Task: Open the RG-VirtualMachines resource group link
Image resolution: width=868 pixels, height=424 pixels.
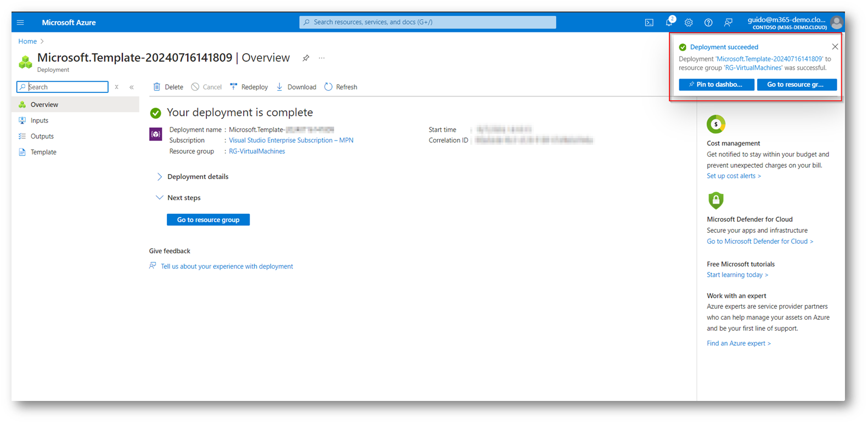Action: [257, 152]
